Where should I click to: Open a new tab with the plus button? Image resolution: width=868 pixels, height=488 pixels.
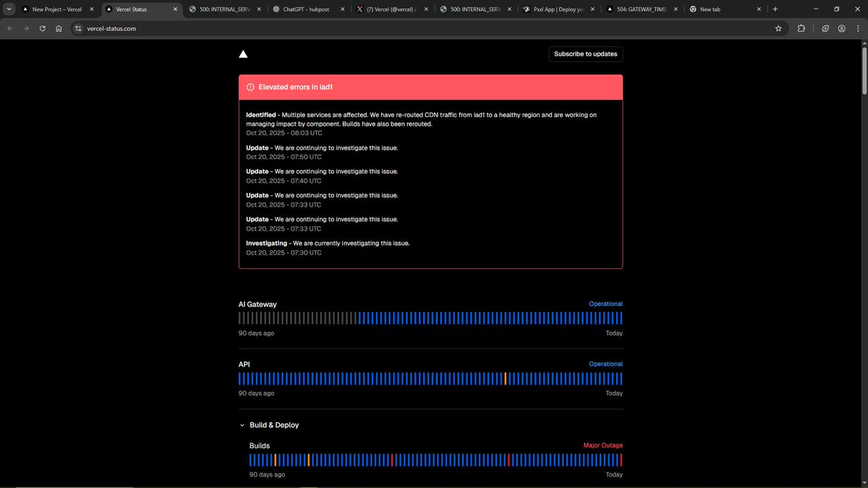775,9
